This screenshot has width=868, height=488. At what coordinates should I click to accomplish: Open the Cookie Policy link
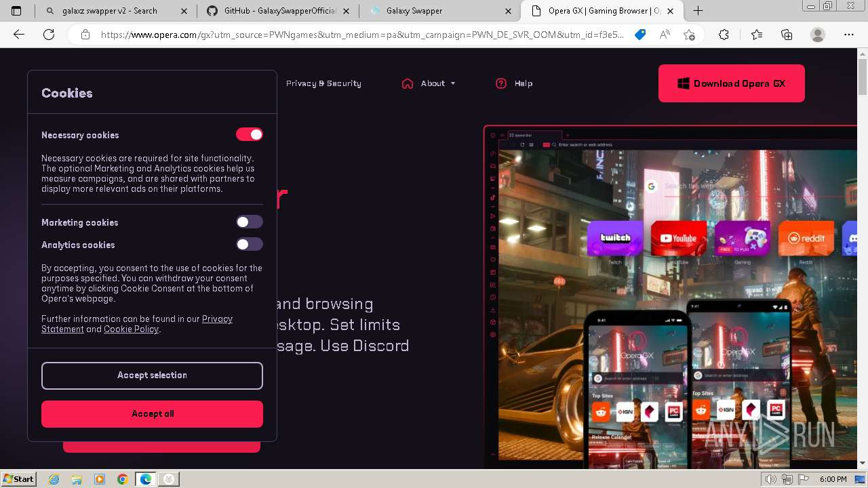tap(131, 329)
